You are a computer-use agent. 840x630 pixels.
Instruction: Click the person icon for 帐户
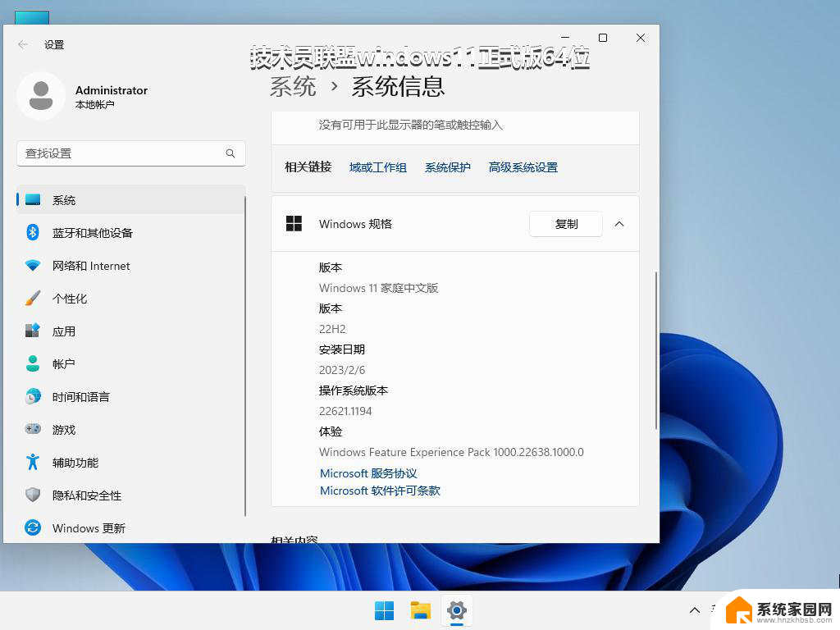point(33,363)
